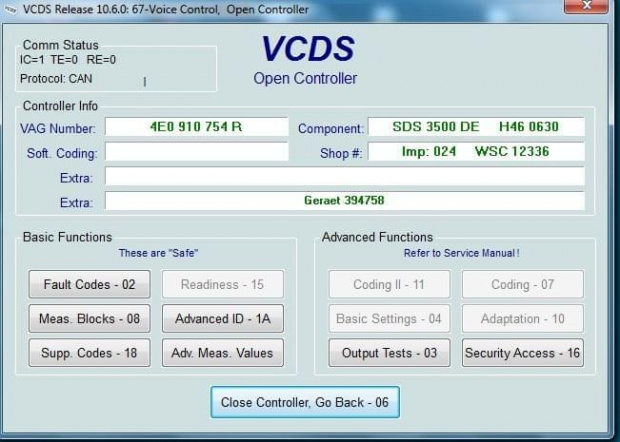Click the Readiness - 15 button
This screenshot has height=442, width=620.
point(223,284)
